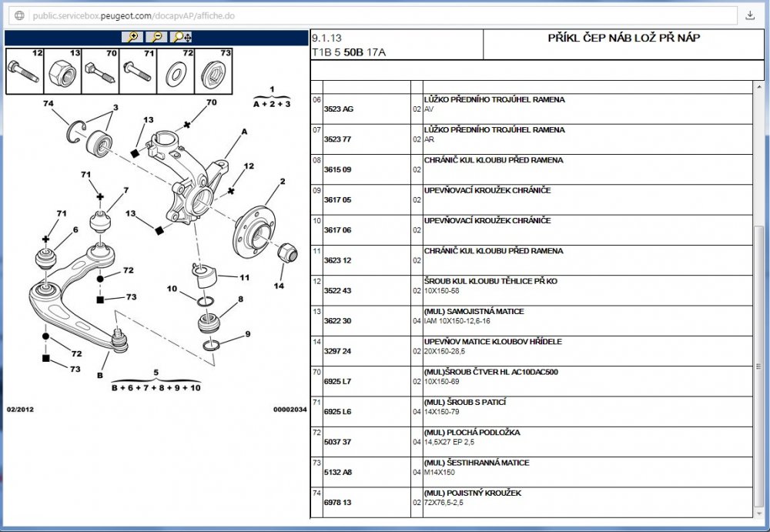Click diagram reference 00002034
This screenshot has width=770, height=532.
(290, 409)
